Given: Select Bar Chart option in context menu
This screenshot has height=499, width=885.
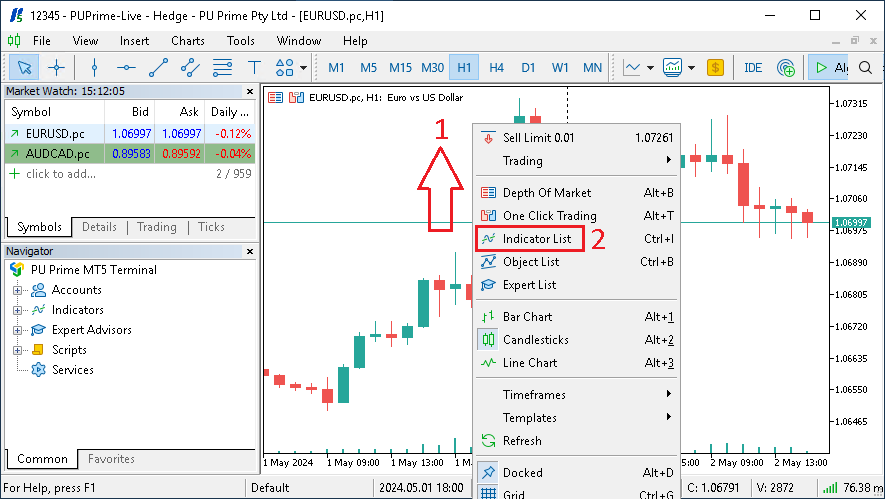Looking at the screenshot, I should 576,317.
